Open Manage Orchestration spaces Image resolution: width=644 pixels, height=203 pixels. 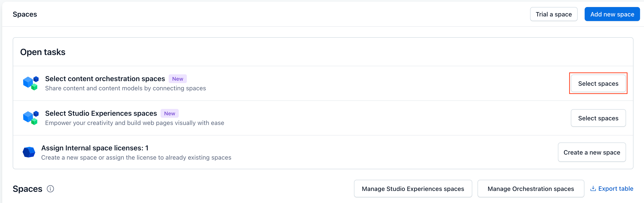[531, 189]
